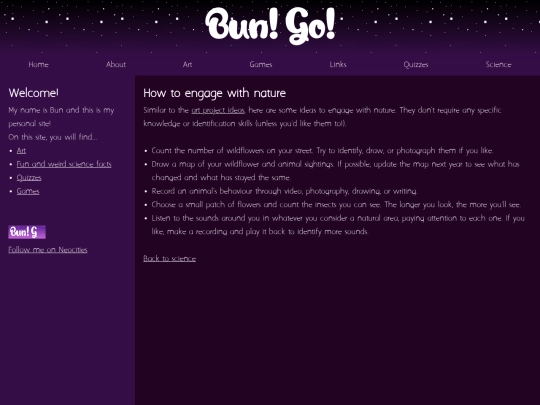Viewport: 540px width, 405px height.
Task: Go to the Science section in nav bar
Action: (x=498, y=64)
